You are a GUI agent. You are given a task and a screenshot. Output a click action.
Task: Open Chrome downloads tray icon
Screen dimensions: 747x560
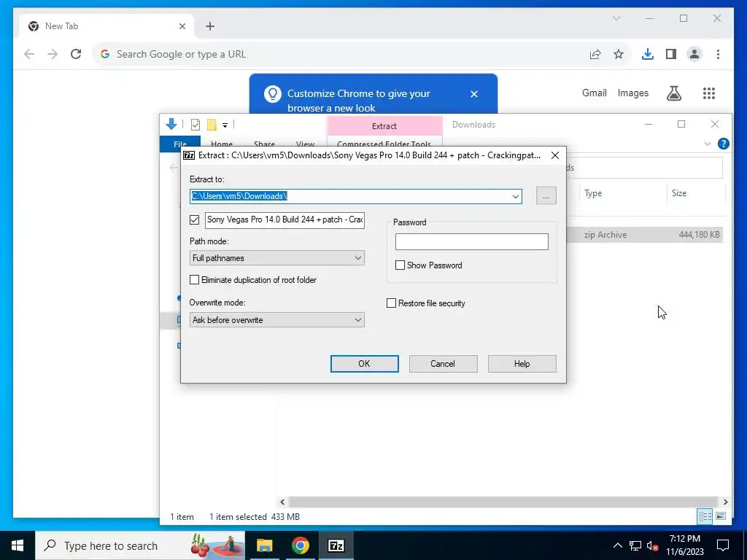(648, 54)
